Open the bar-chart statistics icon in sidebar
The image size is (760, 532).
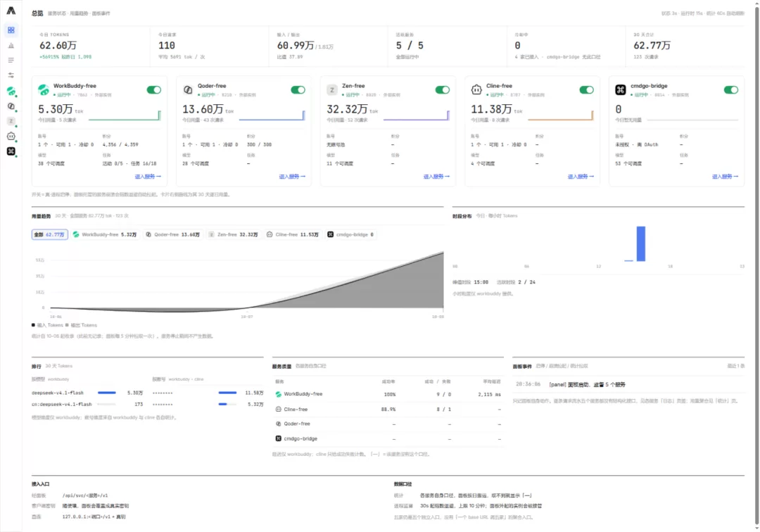(11, 46)
